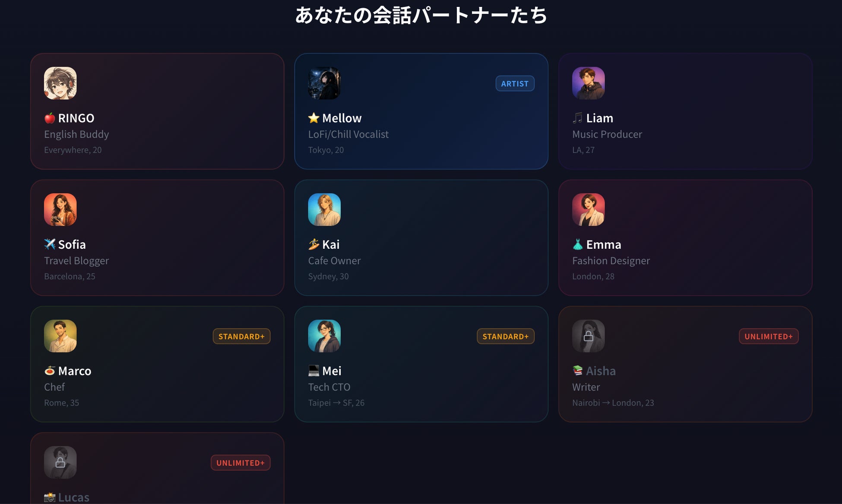This screenshot has width=842, height=504.
Task: Click the dress icon next to Emma
Action: pos(578,244)
